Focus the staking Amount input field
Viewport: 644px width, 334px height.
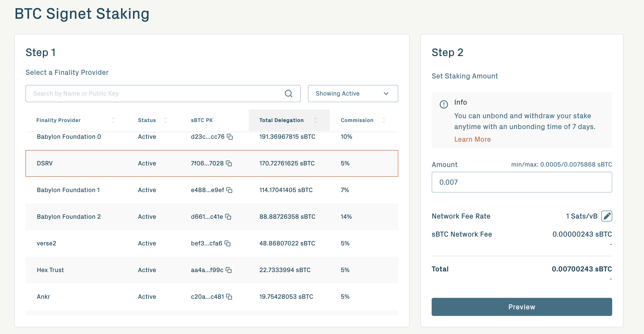click(521, 182)
